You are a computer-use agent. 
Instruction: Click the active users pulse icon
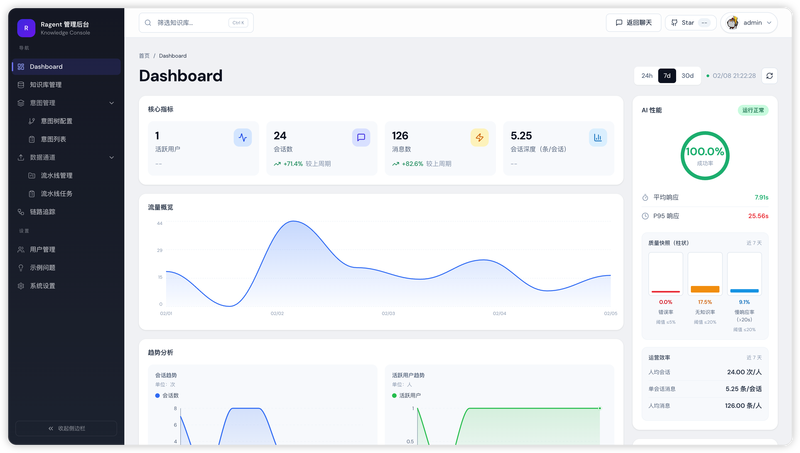coord(243,137)
